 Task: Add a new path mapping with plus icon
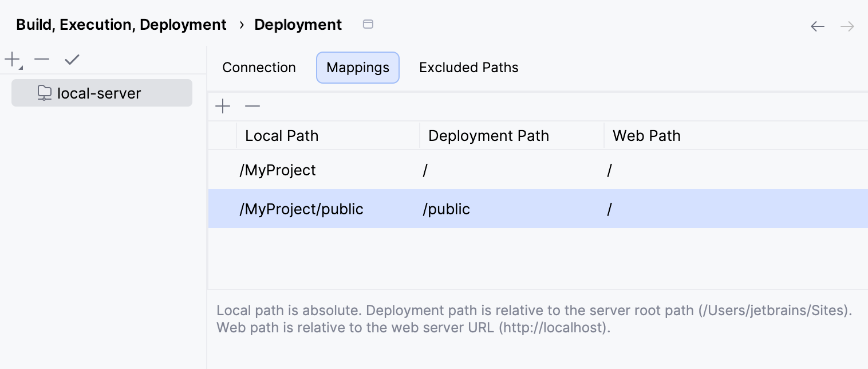pos(222,106)
